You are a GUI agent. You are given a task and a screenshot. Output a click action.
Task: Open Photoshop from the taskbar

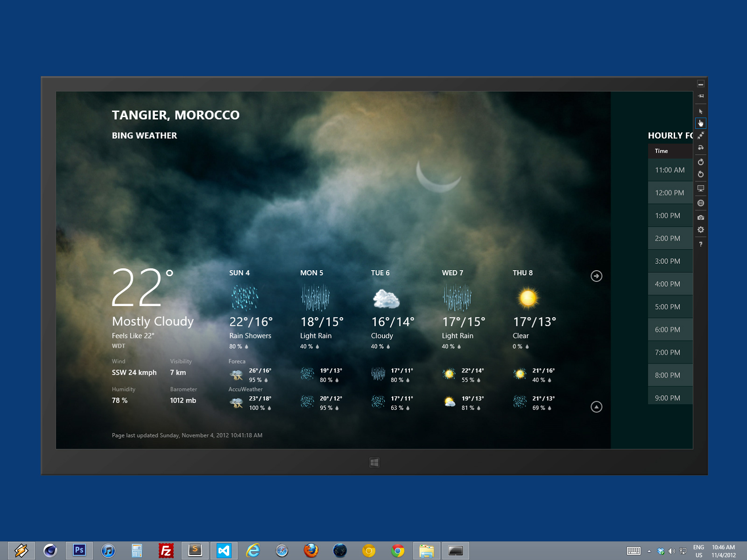[79, 551]
